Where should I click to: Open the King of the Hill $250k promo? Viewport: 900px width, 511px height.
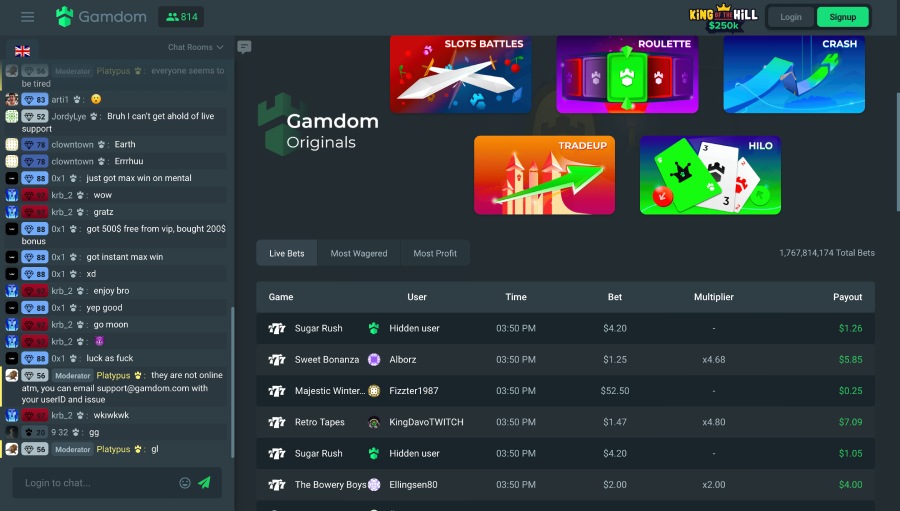(x=723, y=17)
